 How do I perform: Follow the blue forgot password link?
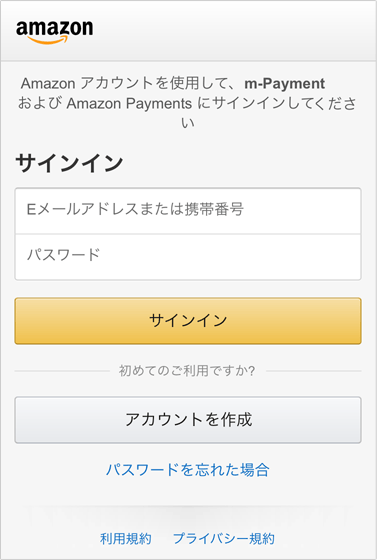[188, 470]
